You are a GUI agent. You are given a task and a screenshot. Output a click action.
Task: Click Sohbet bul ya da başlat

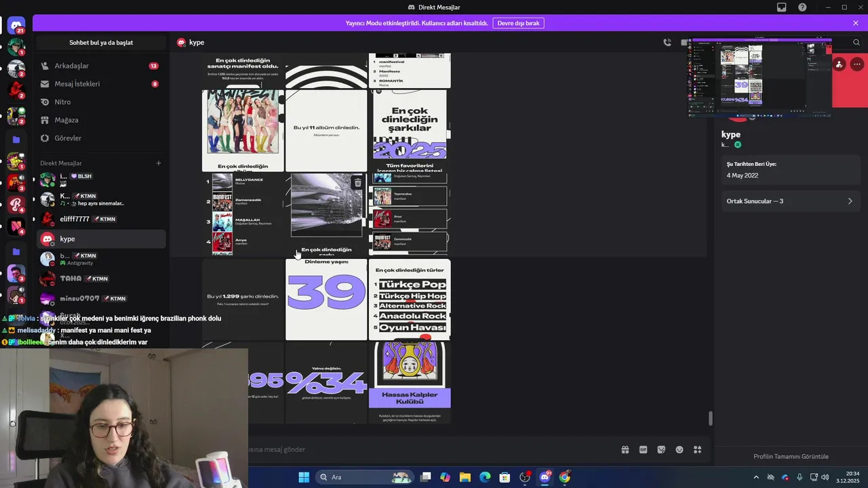(x=101, y=43)
